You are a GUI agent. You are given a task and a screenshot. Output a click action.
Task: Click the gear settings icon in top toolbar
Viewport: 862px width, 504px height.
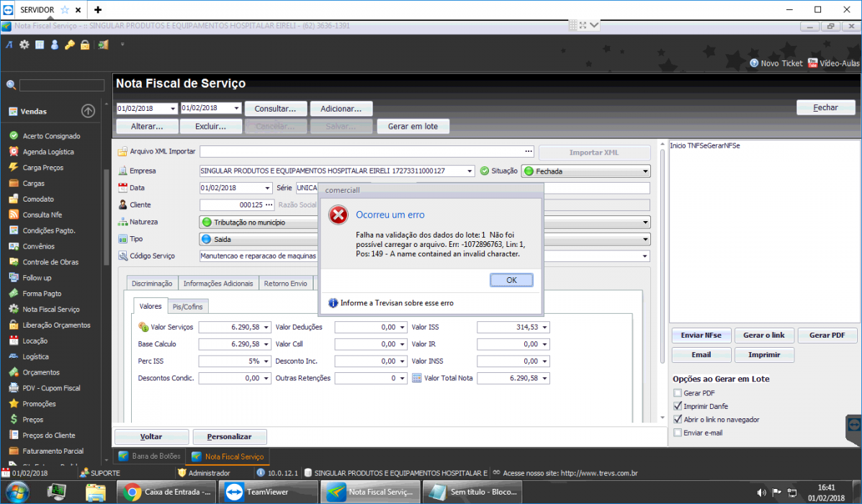(x=24, y=45)
